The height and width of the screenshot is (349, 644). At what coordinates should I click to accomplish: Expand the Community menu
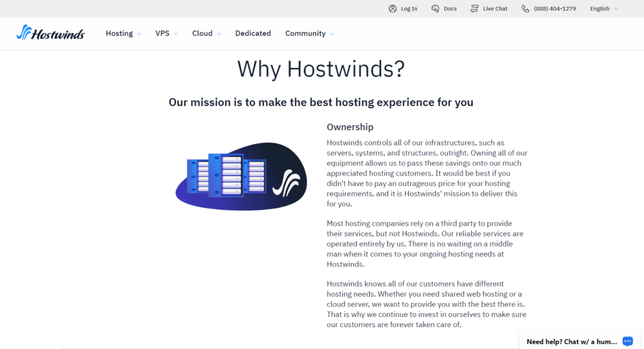point(309,33)
